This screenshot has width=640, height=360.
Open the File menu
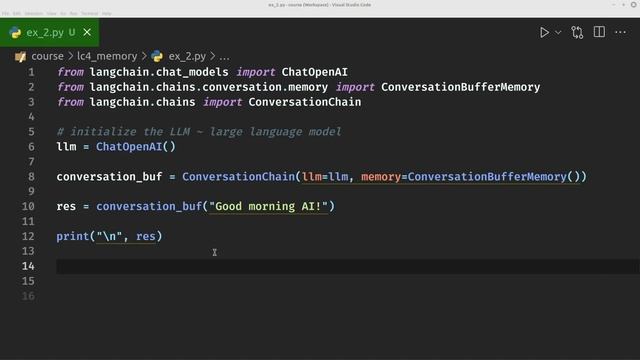pyautogui.click(x=5, y=13)
